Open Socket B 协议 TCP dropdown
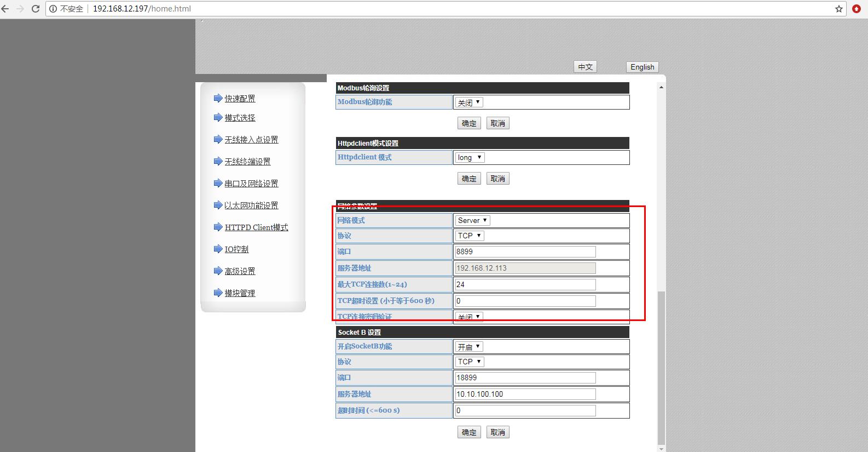 pyautogui.click(x=470, y=362)
